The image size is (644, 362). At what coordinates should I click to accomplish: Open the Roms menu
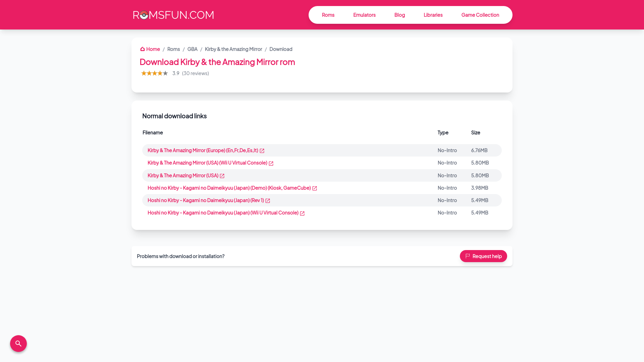pos(328,15)
